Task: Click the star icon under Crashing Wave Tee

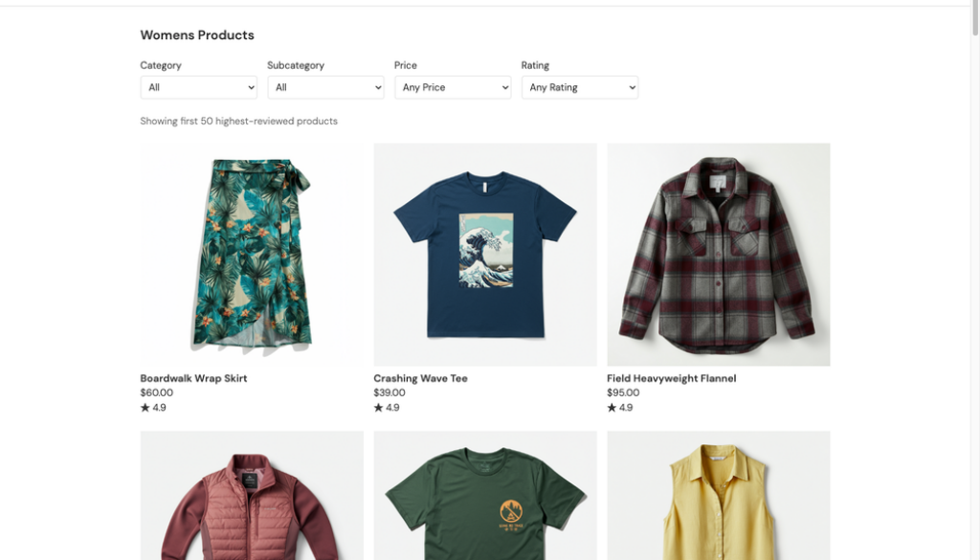Action: (379, 408)
